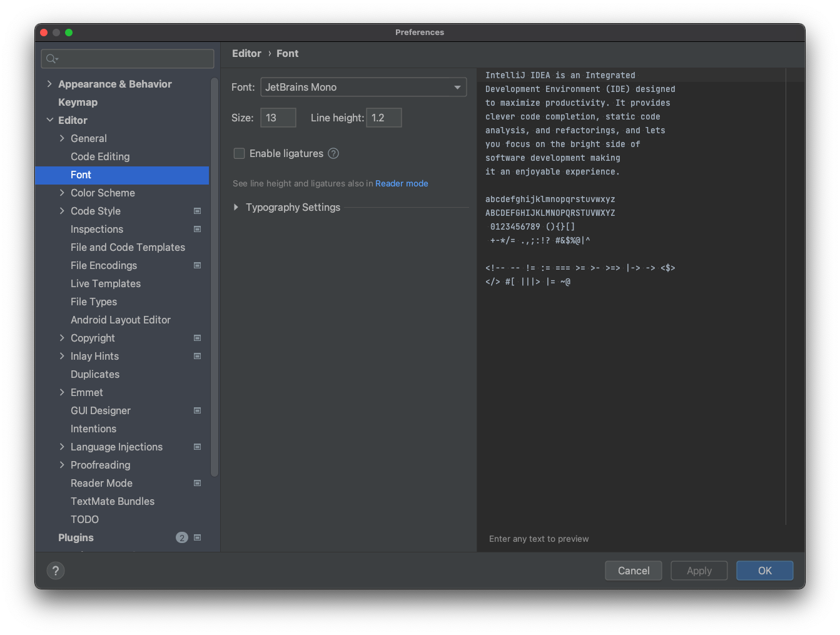
Task: Click the Apply button
Action: pos(699,571)
